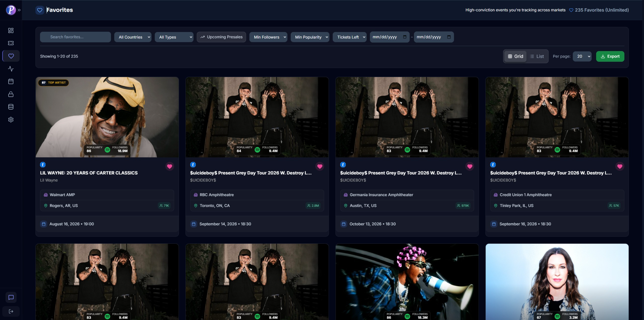Click the green Export button

(610, 56)
